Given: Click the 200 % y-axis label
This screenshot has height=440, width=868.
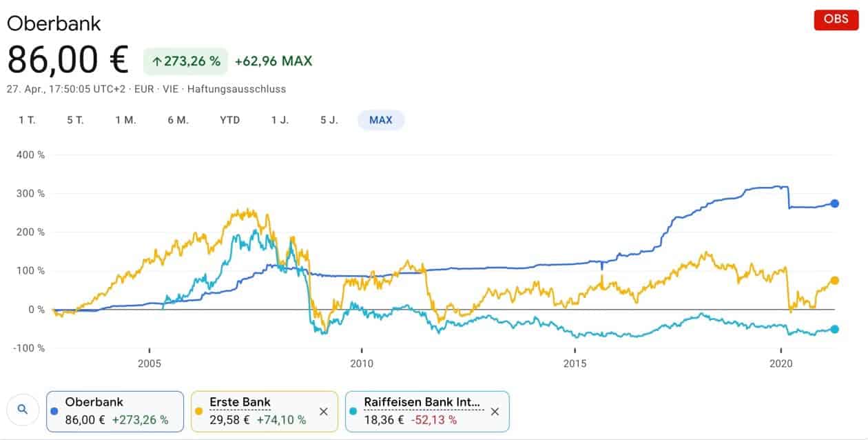Looking at the screenshot, I should 30,232.
